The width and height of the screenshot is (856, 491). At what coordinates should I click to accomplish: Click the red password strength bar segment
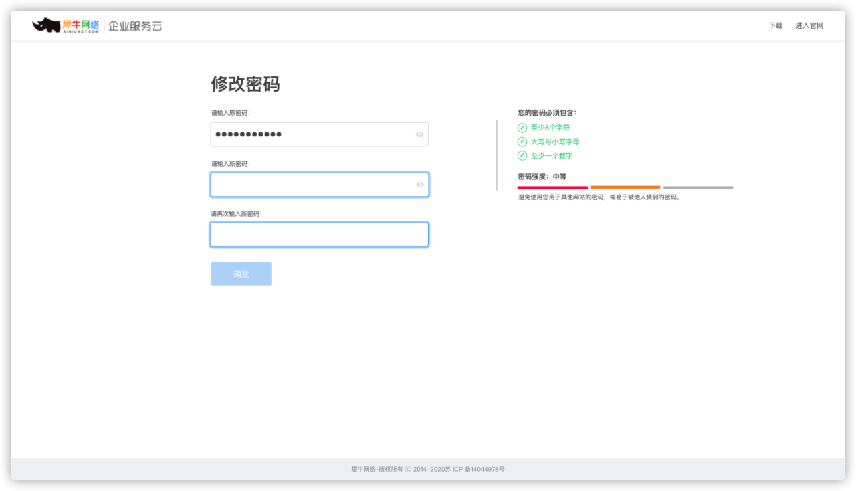point(552,187)
